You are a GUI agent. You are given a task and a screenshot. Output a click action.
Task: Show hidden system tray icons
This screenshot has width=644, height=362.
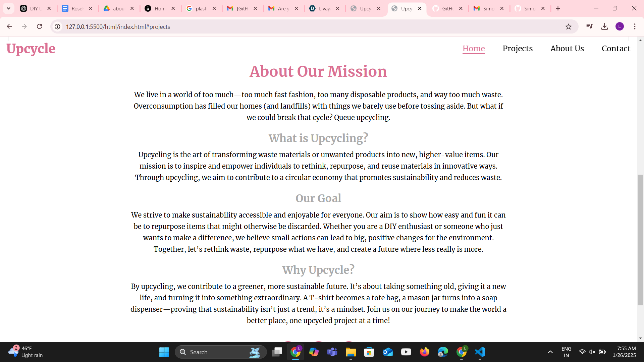tap(550, 352)
